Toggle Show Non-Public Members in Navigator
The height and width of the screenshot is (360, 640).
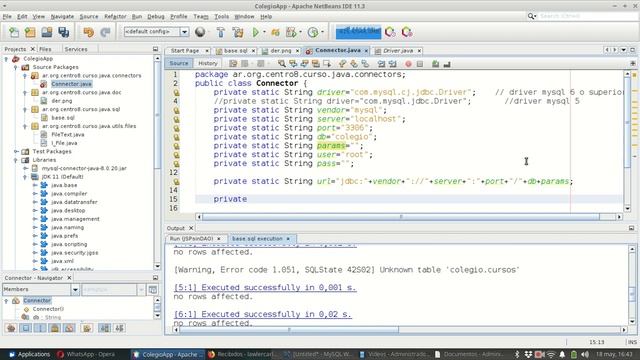(x=55, y=328)
